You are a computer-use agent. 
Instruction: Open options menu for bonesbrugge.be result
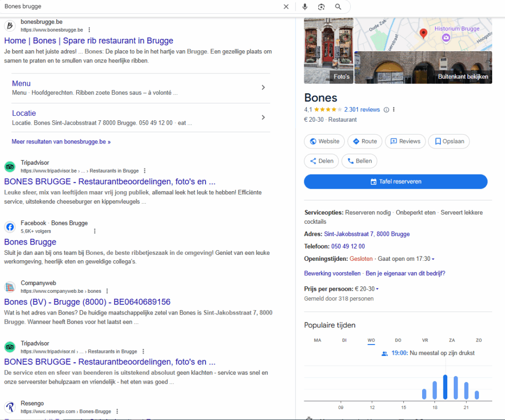(89, 30)
